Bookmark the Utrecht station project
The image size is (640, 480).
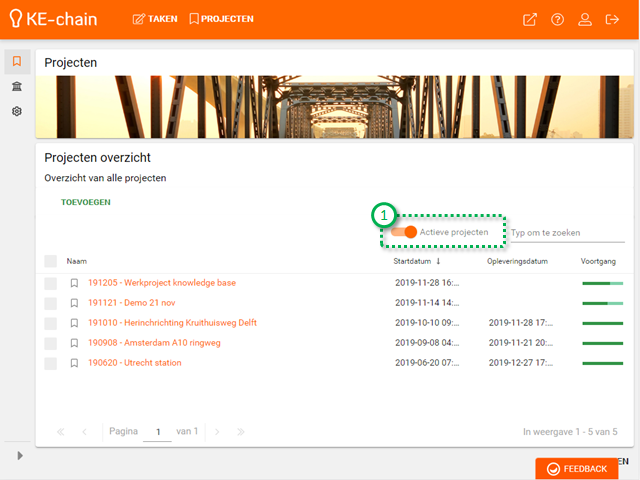point(74,363)
